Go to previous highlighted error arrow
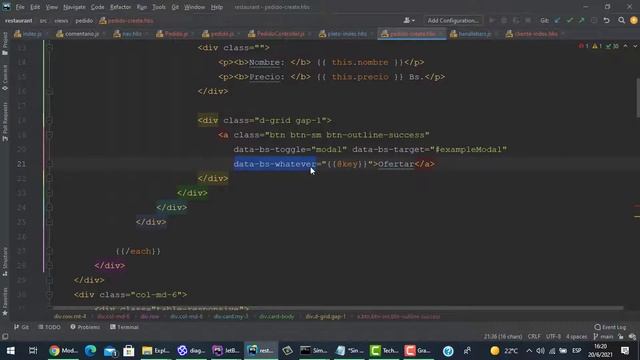The height and width of the screenshot is (360, 640). point(625,46)
